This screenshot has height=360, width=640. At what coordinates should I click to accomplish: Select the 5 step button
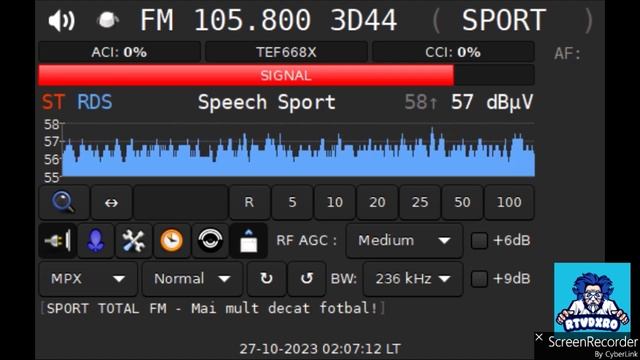tap(292, 202)
